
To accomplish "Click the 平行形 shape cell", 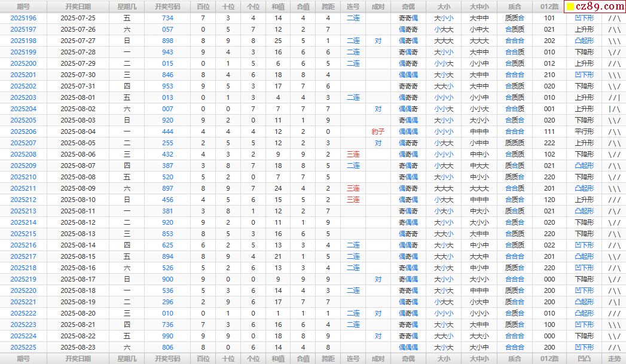I will tap(584, 131).
